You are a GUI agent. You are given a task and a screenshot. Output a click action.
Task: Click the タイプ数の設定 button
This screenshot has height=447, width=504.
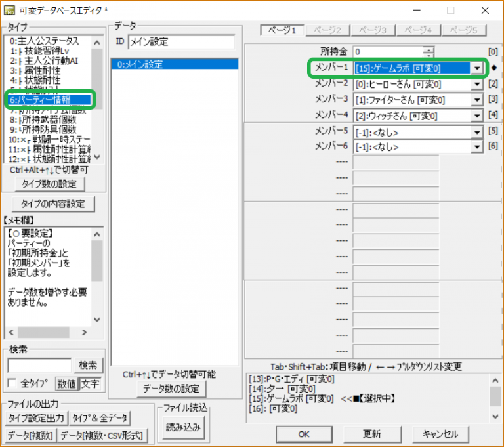tap(50, 184)
